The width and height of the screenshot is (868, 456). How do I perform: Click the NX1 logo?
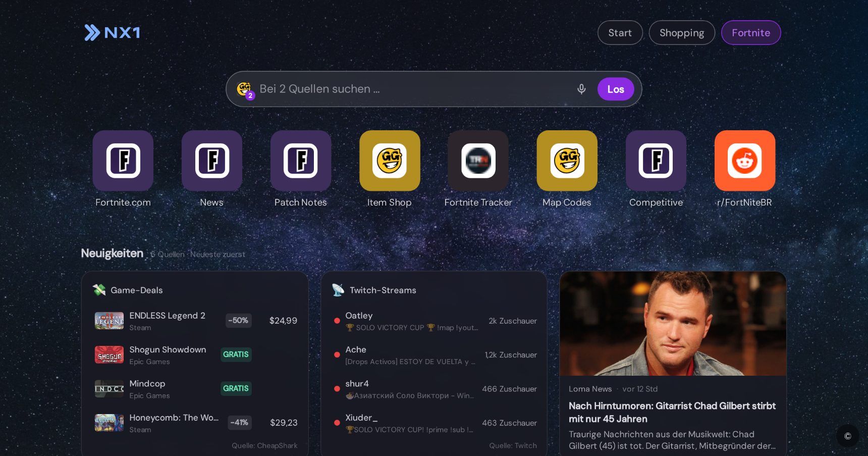point(112,33)
